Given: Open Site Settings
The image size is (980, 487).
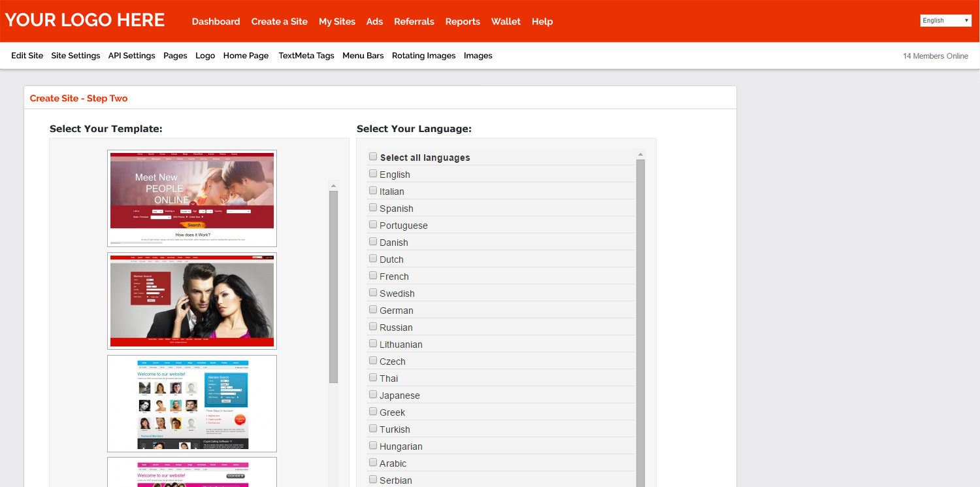Looking at the screenshot, I should (x=76, y=56).
